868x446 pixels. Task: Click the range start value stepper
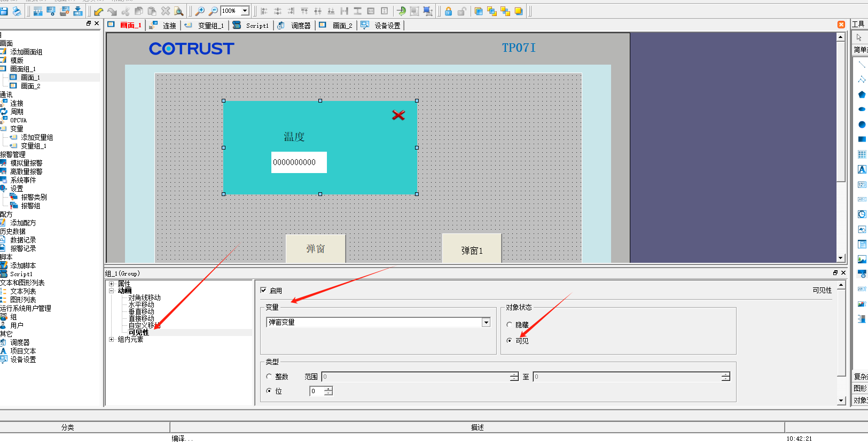click(514, 377)
